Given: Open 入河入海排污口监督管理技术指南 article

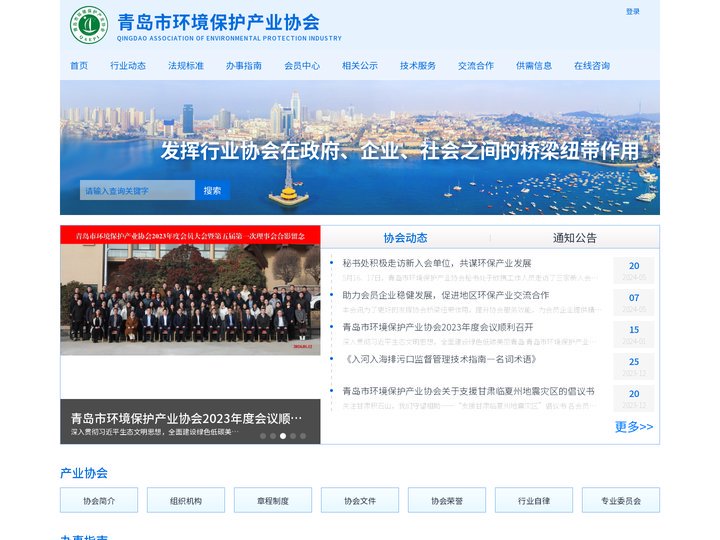Looking at the screenshot, I should (x=439, y=359).
